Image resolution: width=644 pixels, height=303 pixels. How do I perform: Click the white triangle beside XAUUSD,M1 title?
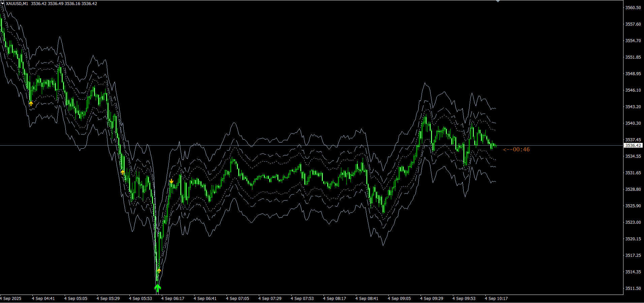click(x=3, y=3)
